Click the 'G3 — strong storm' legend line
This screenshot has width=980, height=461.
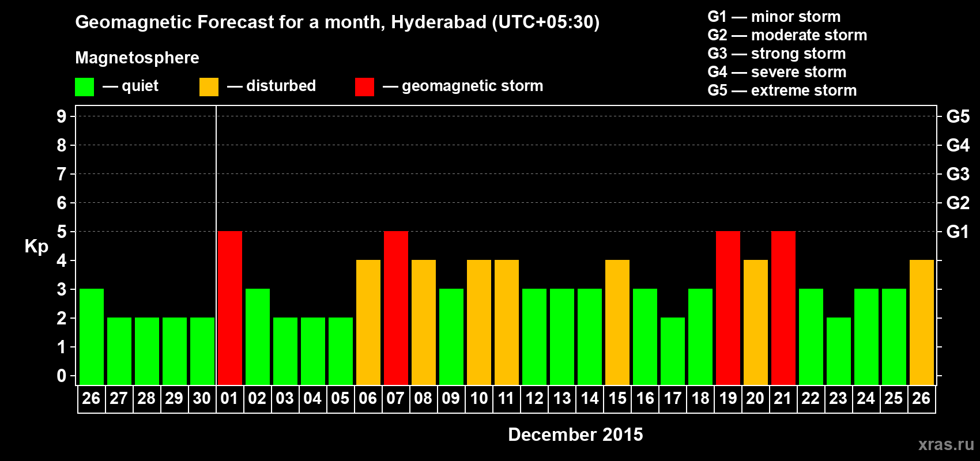pos(777,54)
